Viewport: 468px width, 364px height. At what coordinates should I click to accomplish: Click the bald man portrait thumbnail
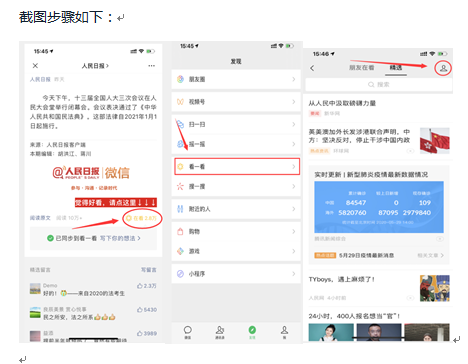click(x=379, y=332)
